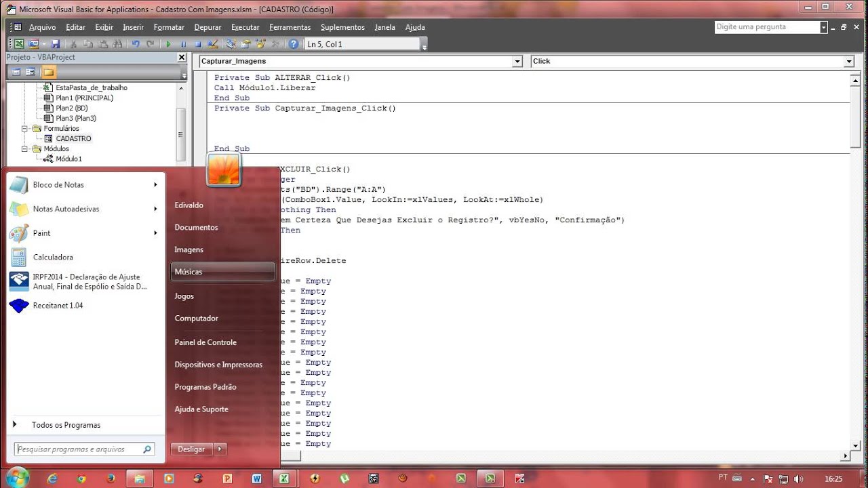Run the macro with the play icon
868x488 pixels.
click(169, 44)
